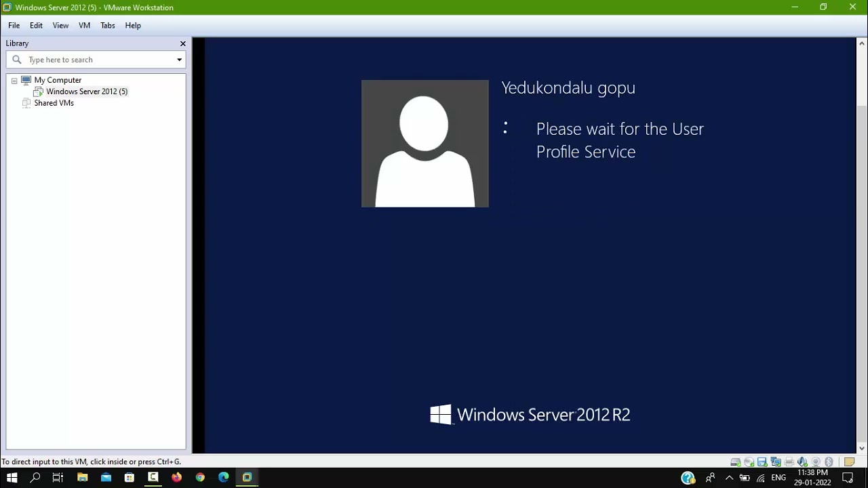
Task: Open Microsoft Store from the taskbar
Action: 130,478
